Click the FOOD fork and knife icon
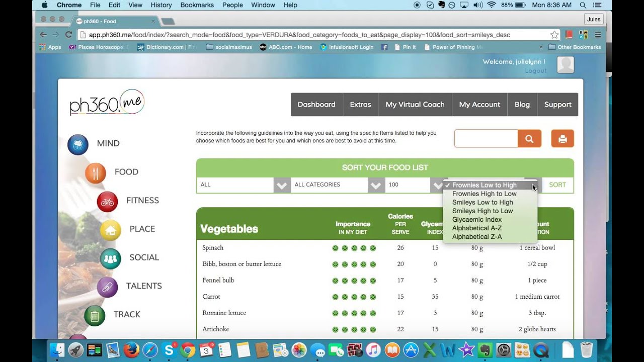The width and height of the screenshot is (644, 362). pos(96,173)
